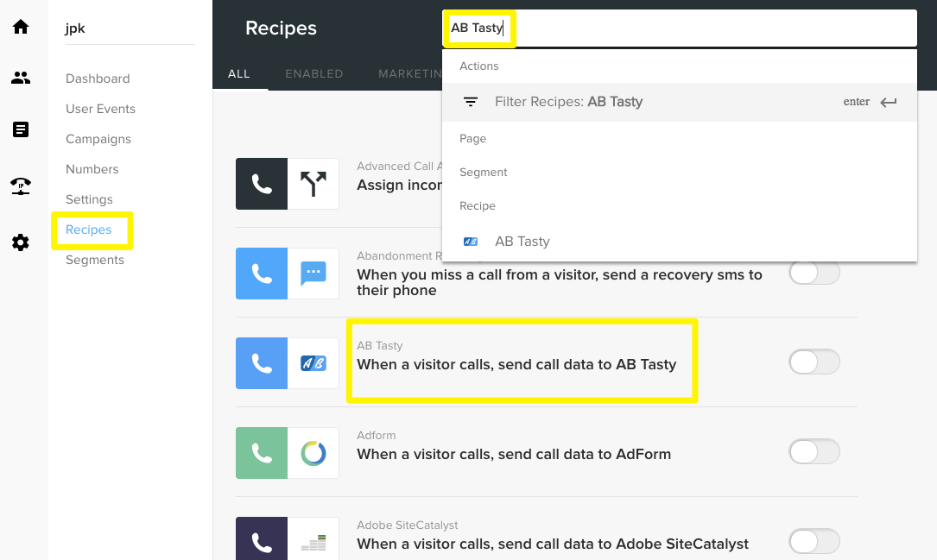Switch to the MARKETING recipes tab
The width and height of the screenshot is (937, 560).
(x=410, y=74)
